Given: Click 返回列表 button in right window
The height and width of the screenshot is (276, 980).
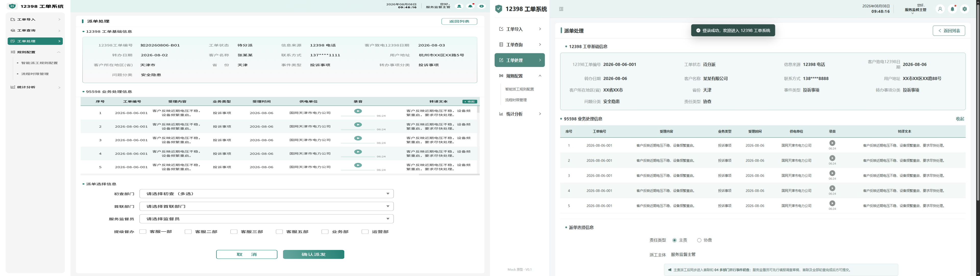Looking at the screenshot, I should click(948, 30).
